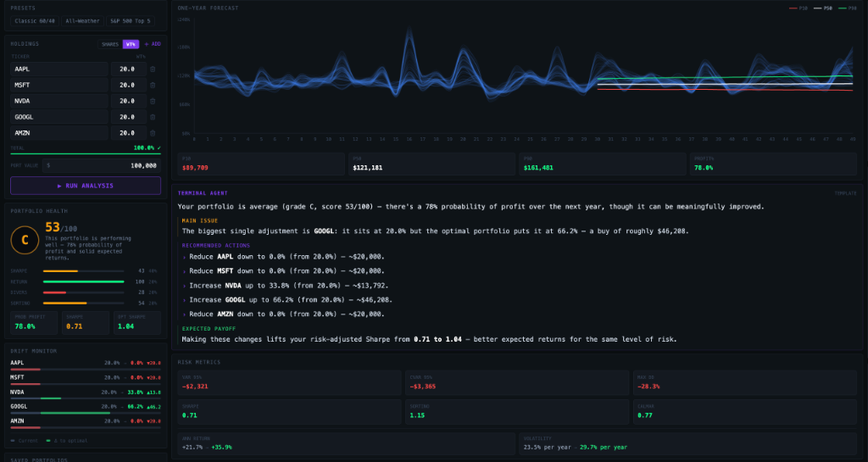This screenshot has height=462, width=868.
Task: Click the 53/100 health score
Action: pyautogui.click(x=61, y=227)
